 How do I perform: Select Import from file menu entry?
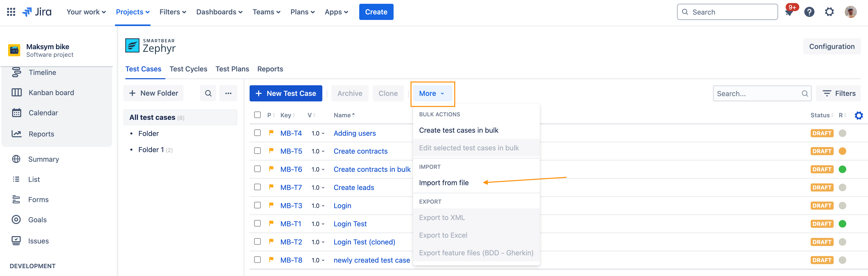[443, 183]
